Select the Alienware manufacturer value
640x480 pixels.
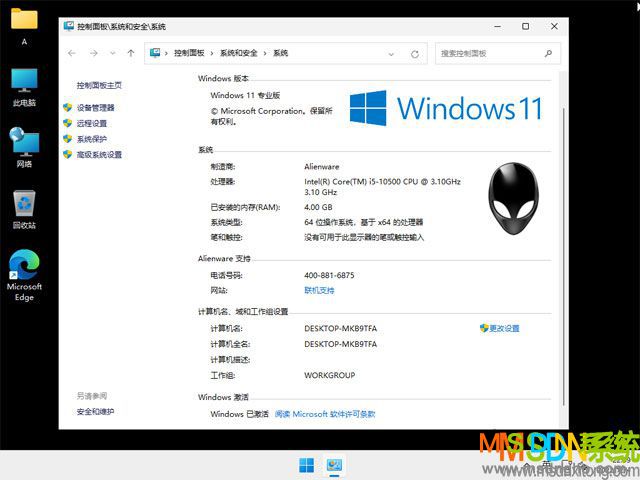pos(322,167)
